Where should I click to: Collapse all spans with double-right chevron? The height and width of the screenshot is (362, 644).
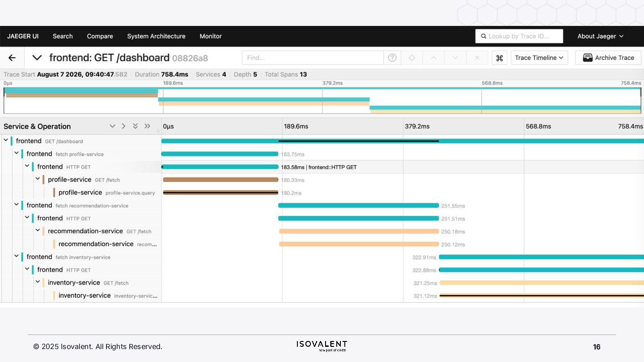point(147,126)
